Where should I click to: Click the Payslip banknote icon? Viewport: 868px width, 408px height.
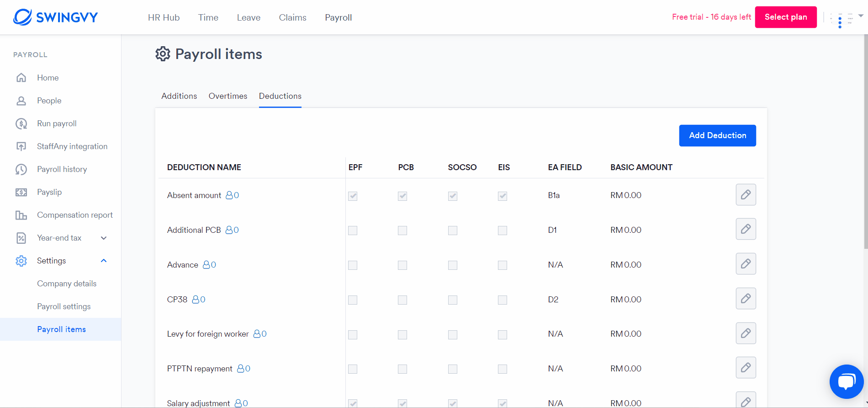tap(21, 192)
